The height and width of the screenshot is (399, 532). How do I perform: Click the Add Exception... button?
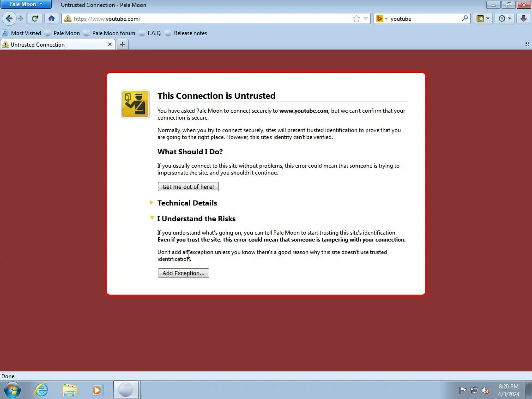click(183, 273)
